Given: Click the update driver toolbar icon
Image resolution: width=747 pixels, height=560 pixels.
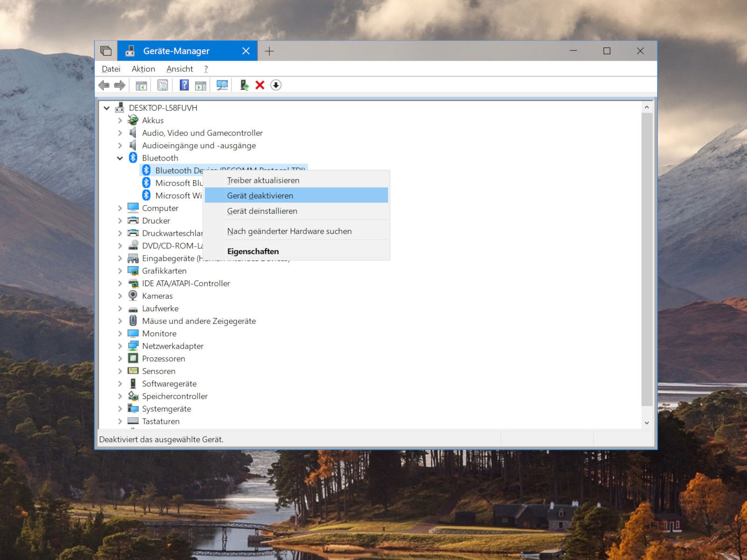Looking at the screenshot, I should point(244,85).
